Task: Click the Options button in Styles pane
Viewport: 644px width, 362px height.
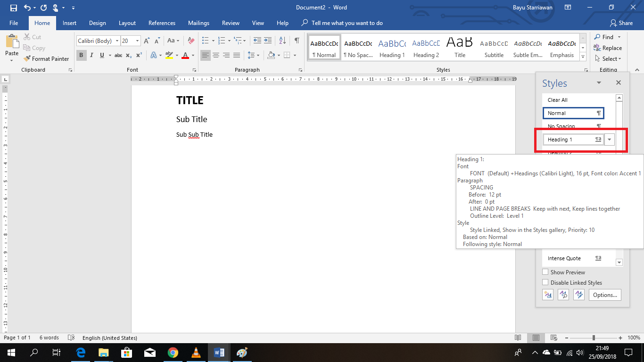Action: coord(605,295)
